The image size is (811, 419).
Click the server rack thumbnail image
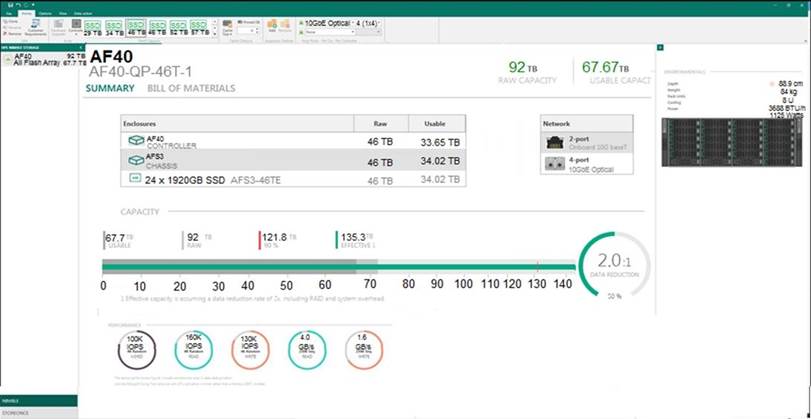point(733,149)
